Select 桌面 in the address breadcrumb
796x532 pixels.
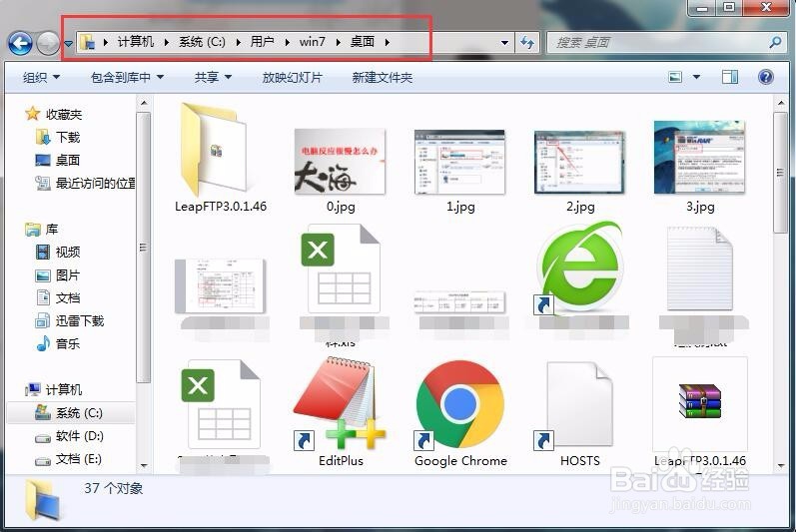[362, 42]
